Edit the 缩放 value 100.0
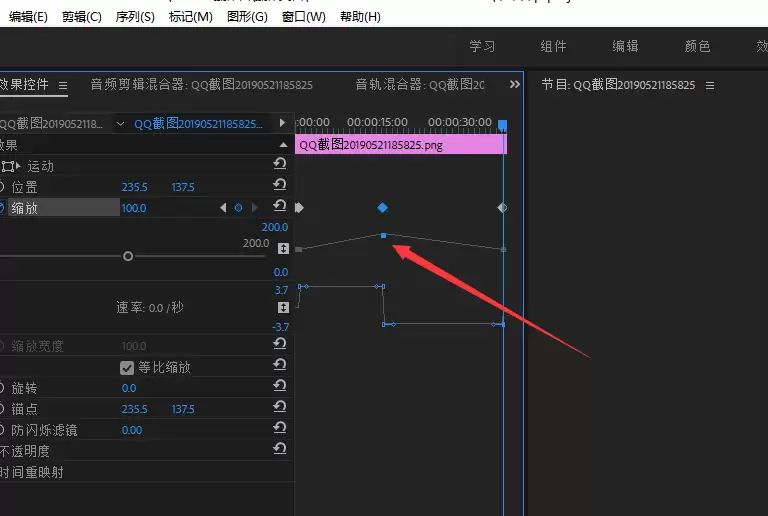This screenshot has width=768, height=516. click(134, 208)
